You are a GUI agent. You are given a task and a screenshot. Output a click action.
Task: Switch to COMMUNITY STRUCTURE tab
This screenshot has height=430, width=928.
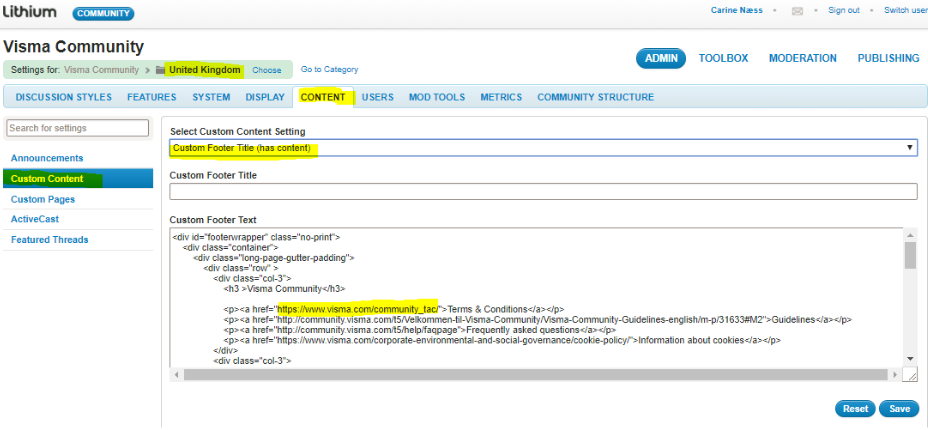tap(595, 97)
